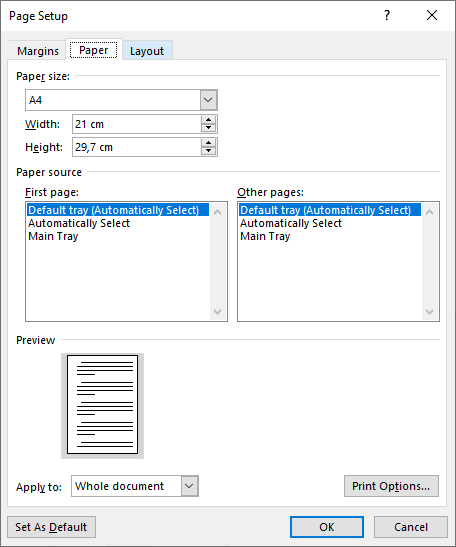Open Print Options button
This screenshot has width=456, height=547.
click(391, 486)
